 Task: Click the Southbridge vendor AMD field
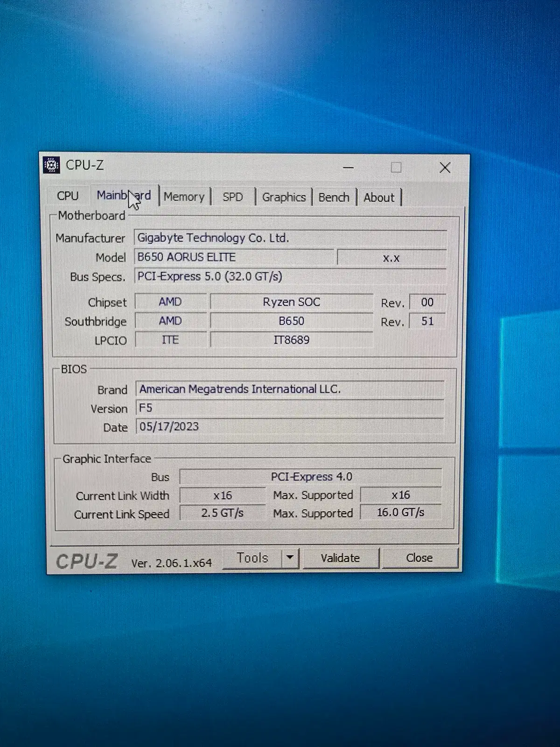[x=170, y=321]
